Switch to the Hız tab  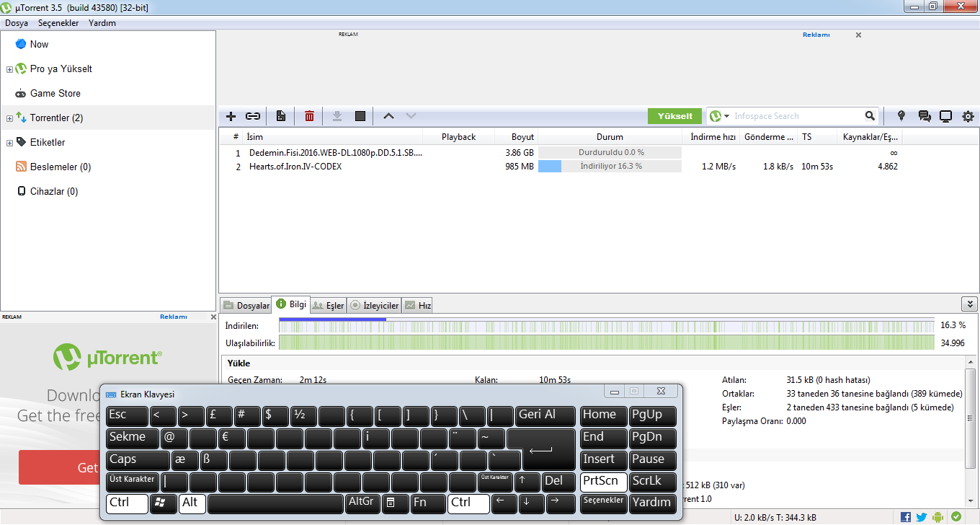pyautogui.click(x=418, y=306)
